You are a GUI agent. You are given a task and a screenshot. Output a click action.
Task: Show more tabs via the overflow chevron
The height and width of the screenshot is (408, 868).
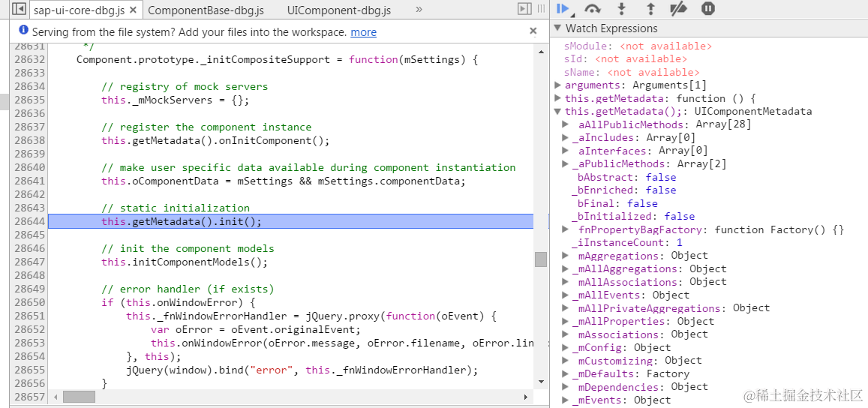click(419, 10)
